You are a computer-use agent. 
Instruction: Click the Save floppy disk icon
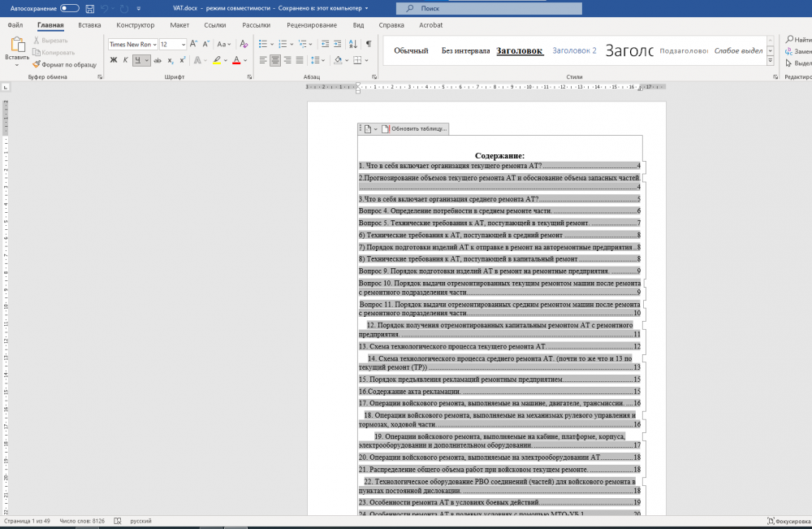89,8
